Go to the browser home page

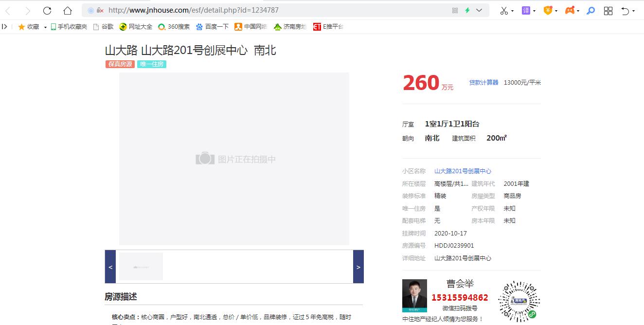coord(68,11)
